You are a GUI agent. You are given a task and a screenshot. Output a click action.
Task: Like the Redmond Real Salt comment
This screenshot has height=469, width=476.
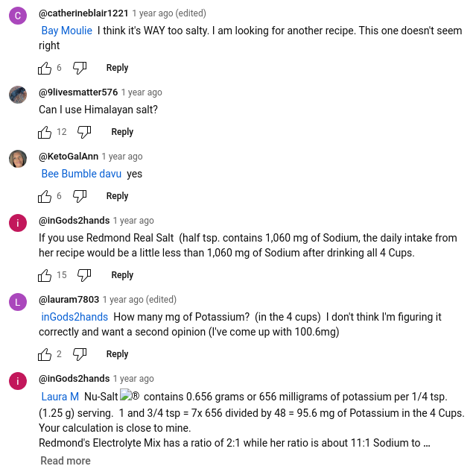[x=45, y=275]
